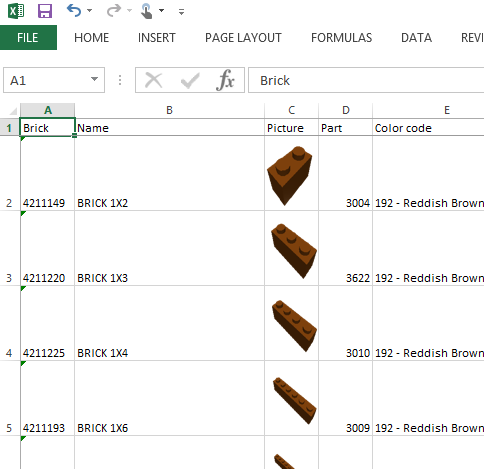Image resolution: width=484 pixels, height=469 pixels.
Task: Click the 1X4 brick picture
Action: [294, 326]
